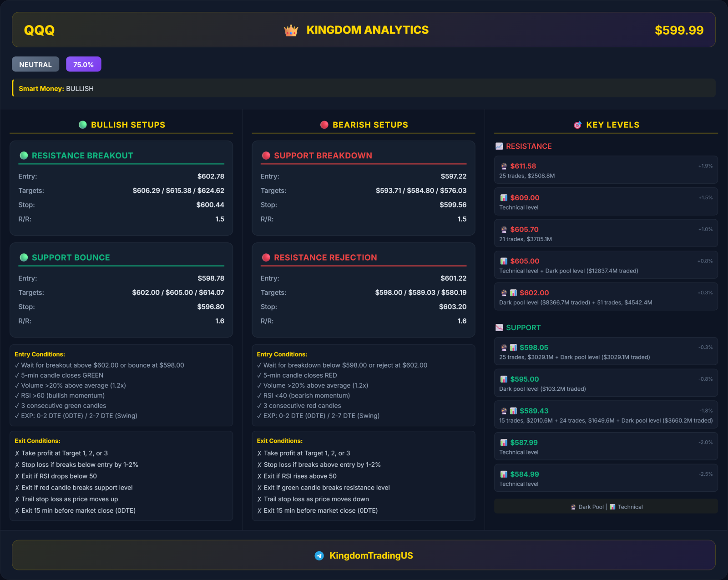Click targets $593.71 / $584.80 / $576.03
Screen dimensions: 728x580
[x=421, y=191]
